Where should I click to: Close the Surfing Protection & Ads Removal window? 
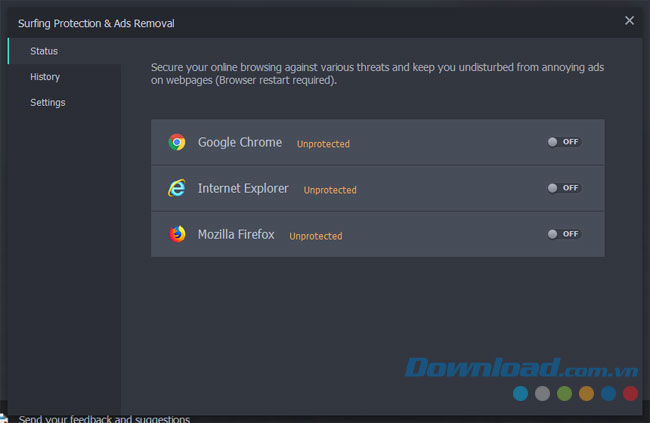click(x=629, y=20)
